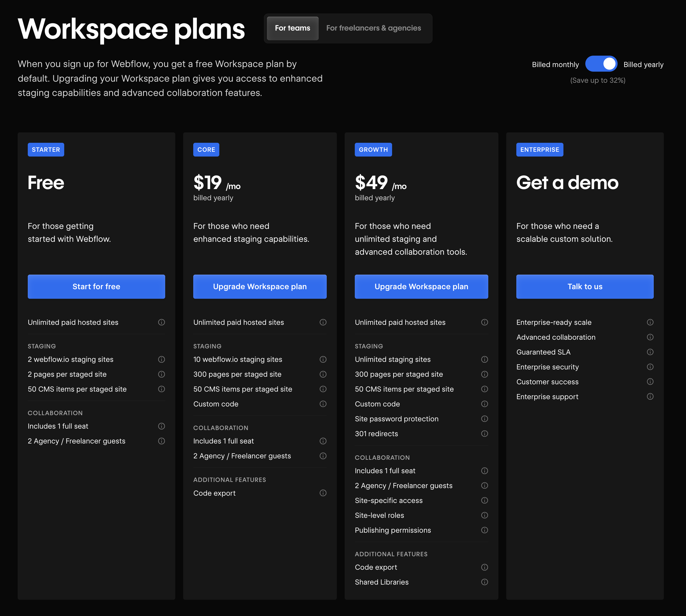The image size is (686, 616).
Task: Open info icon for Growth Custom code
Action: [x=485, y=404]
